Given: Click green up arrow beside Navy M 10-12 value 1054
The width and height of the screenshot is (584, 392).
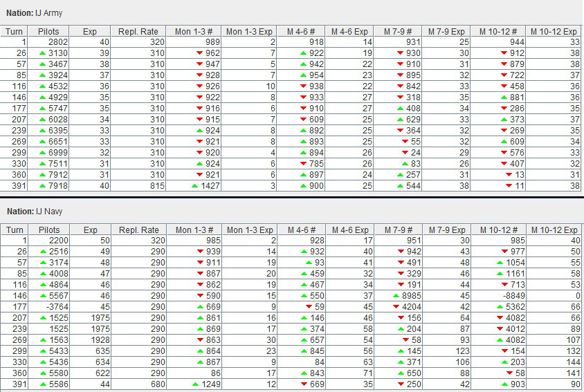Looking at the screenshot, I should (x=500, y=263).
